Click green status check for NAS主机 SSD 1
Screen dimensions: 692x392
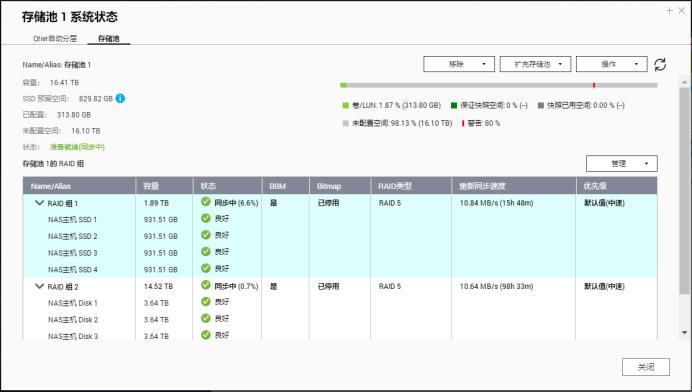click(x=206, y=218)
